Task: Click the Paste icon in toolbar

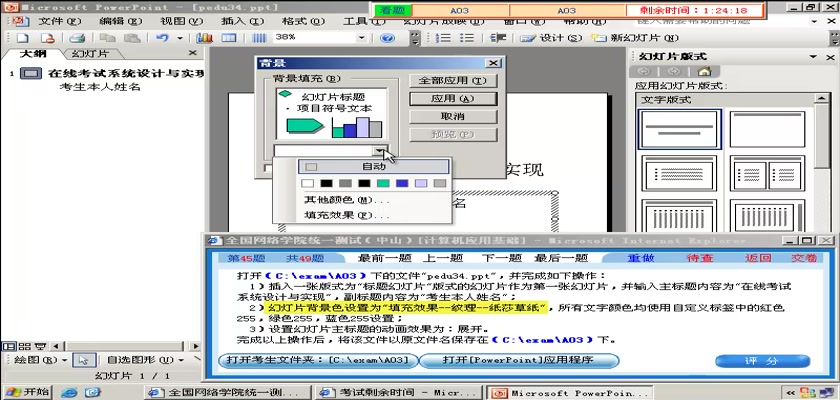Action: [x=132, y=38]
